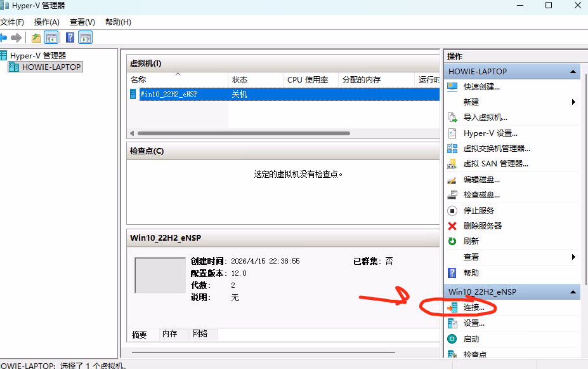Click the Quick Create (快速创建) icon
The image size is (588, 369).
[x=452, y=86]
